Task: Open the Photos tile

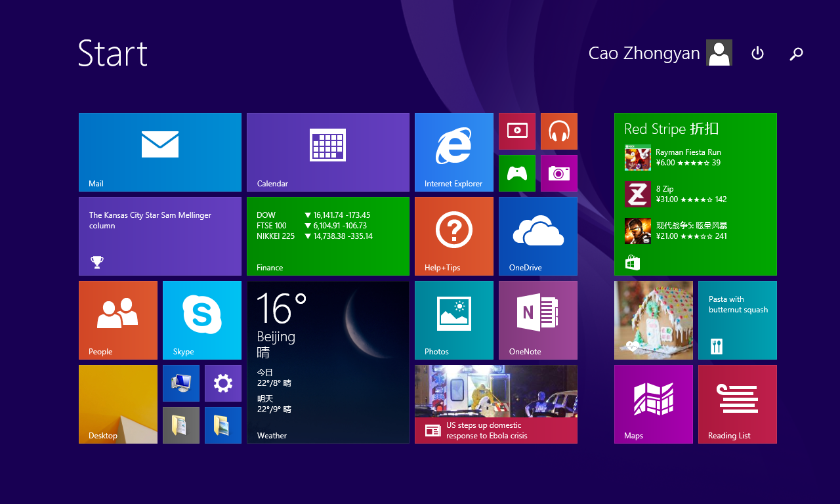Action: [454, 320]
